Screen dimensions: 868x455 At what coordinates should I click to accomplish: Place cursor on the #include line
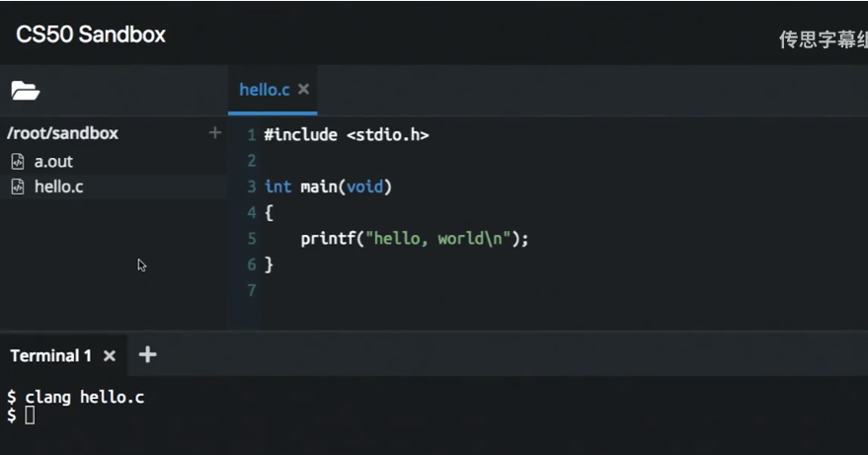[347, 135]
